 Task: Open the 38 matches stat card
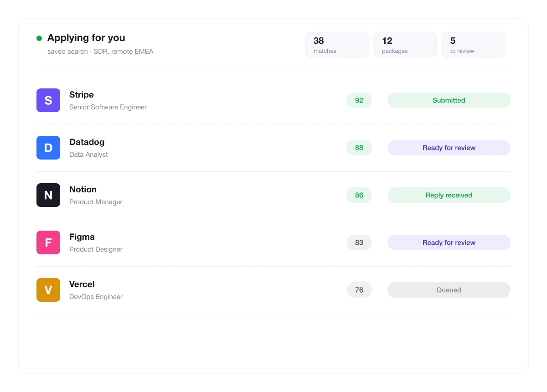click(337, 45)
